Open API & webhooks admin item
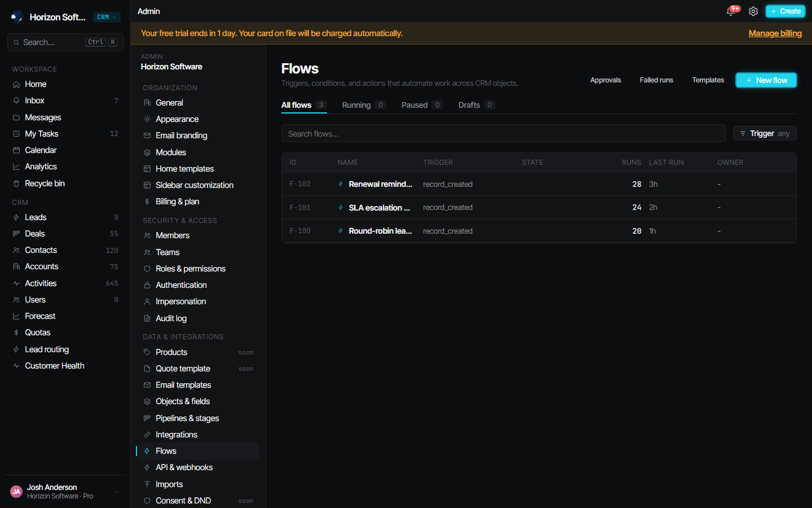 pyautogui.click(x=198, y=467)
